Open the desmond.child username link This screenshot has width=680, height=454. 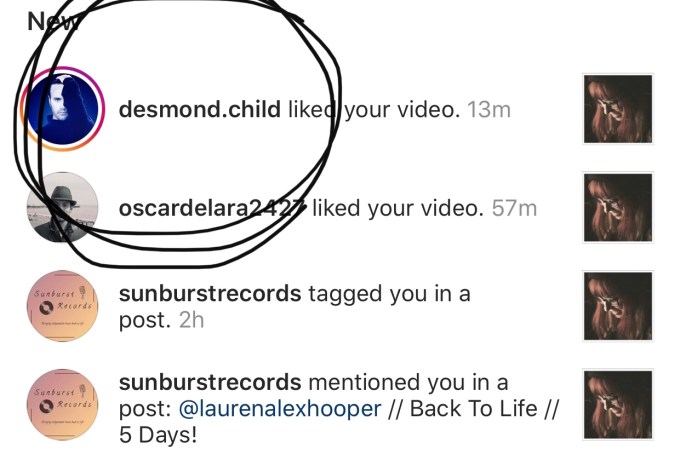pyautogui.click(x=200, y=109)
